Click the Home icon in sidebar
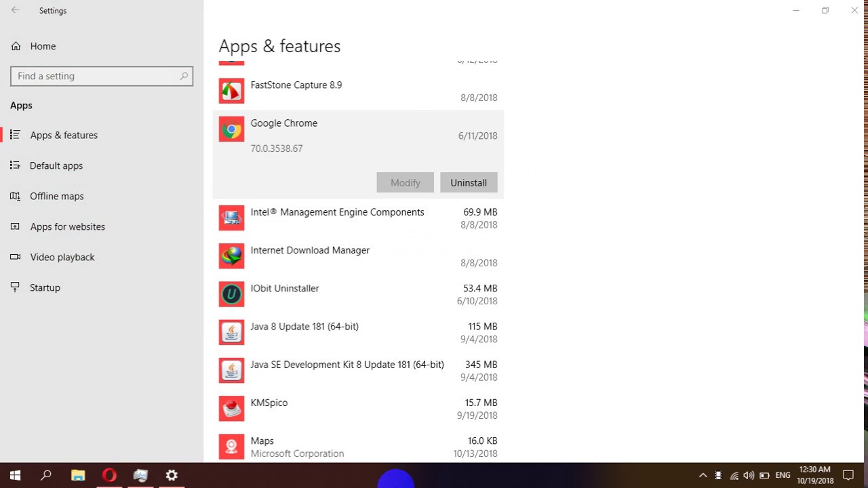Image resolution: width=868 pixels, height=488 pixels. tap(16, 46)
